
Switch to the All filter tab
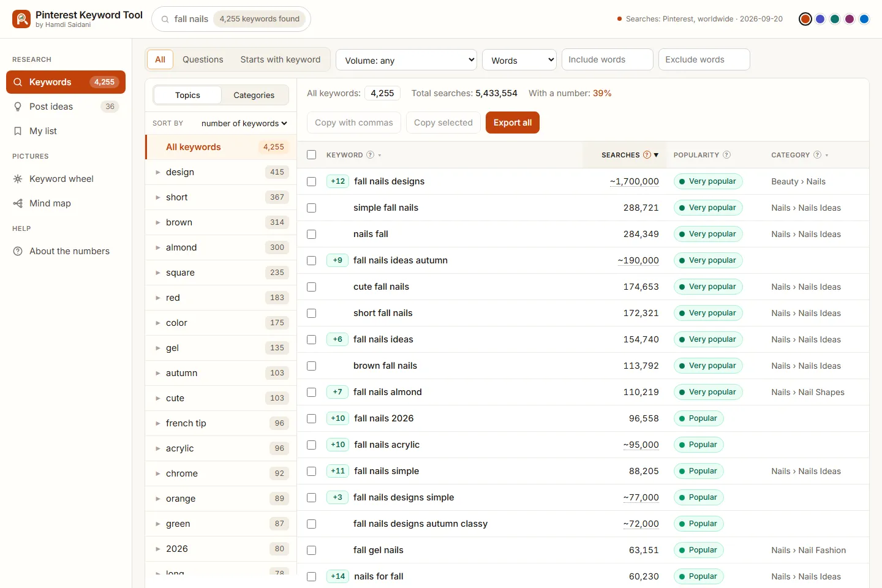(160, 59)
